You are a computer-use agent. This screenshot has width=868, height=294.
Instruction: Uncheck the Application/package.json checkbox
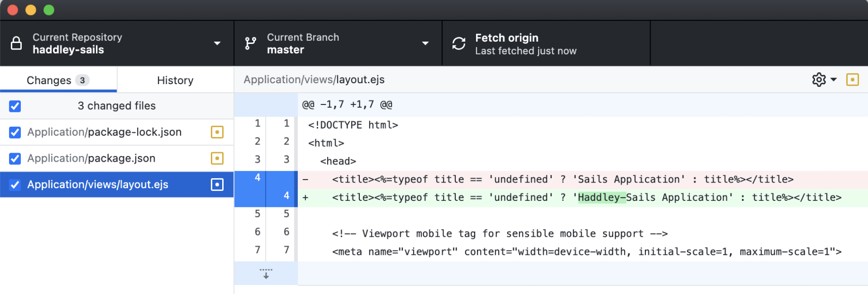pos(15,158)
